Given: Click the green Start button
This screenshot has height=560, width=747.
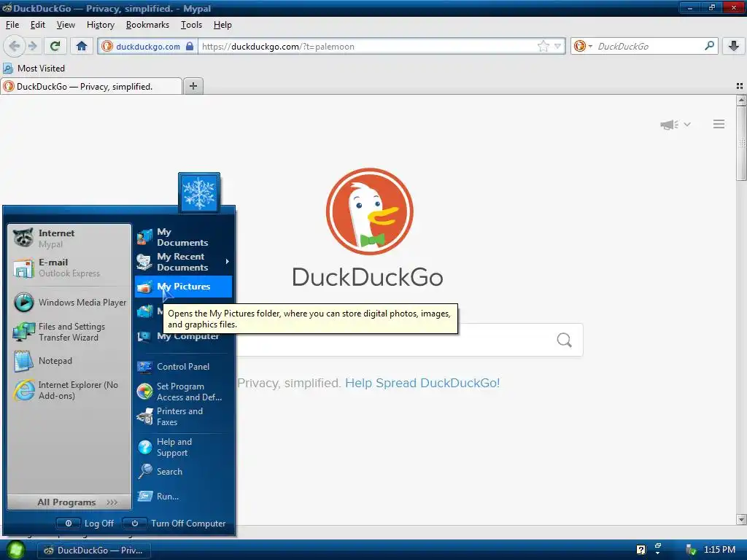Looking at the screenshot, I should coord(15,550).
